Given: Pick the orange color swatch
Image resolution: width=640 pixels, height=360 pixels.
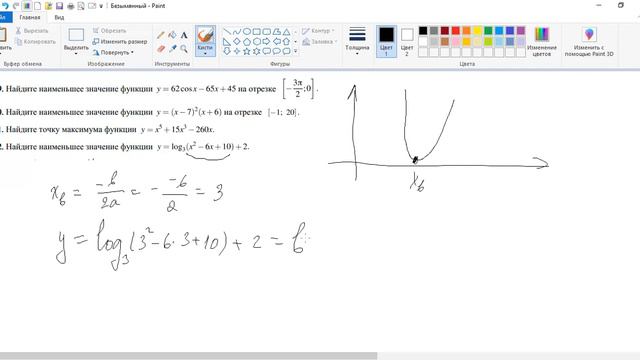Looking at the screenshot, I should click(x=467, y=31).
